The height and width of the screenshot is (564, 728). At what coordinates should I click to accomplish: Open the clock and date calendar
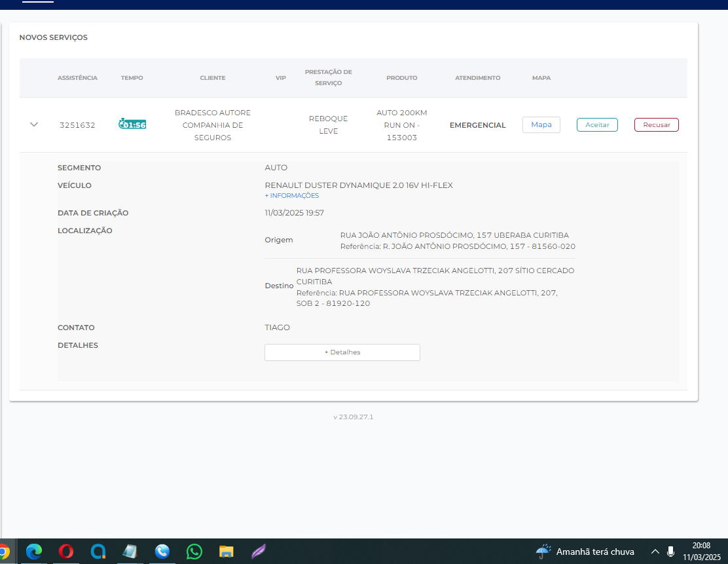click(701, 551)
